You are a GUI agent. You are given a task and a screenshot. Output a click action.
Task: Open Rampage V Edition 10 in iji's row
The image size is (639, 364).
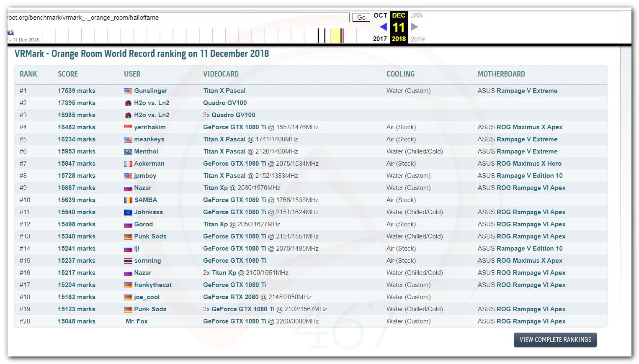click(x=530, y=249)
